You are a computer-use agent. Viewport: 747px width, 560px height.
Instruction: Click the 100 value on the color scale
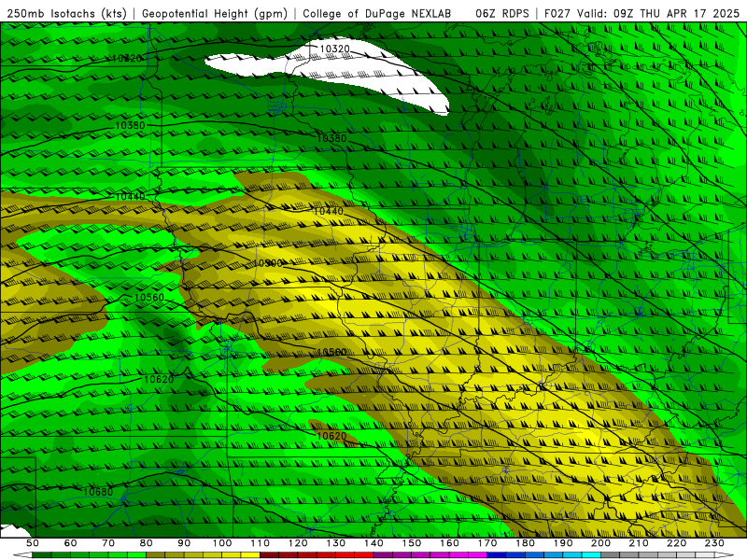[222, 543]
